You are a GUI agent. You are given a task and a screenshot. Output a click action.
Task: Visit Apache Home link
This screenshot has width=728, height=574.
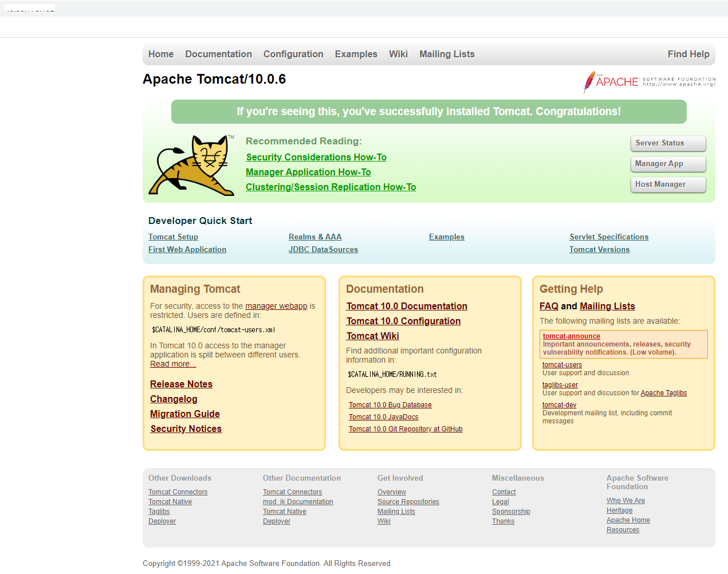(628, 520)
